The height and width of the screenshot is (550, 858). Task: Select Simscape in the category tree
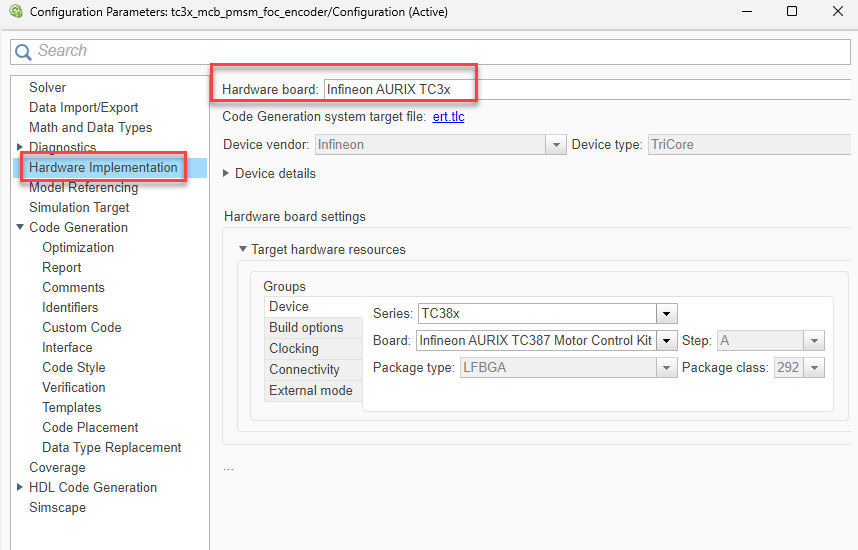pos(57,507)
